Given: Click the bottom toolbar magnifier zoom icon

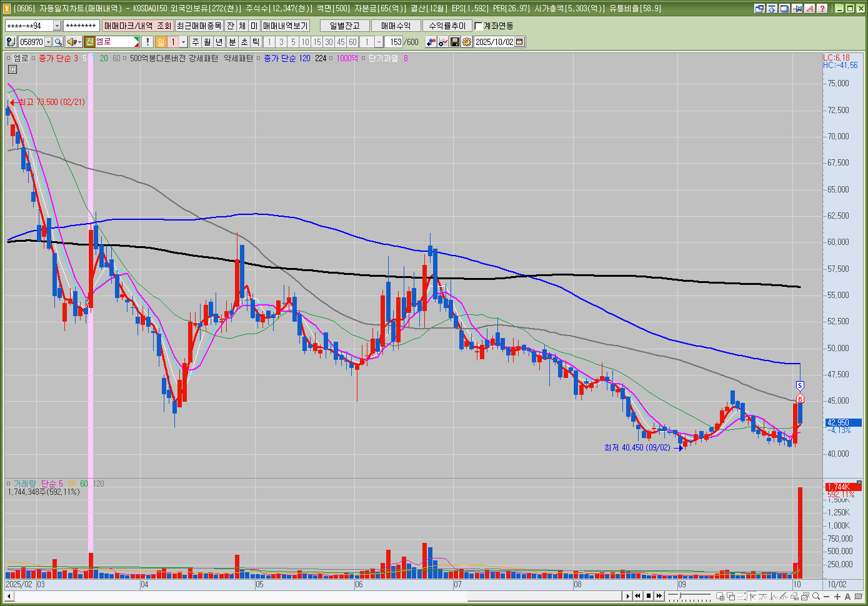Looking at the screenshot, I should [x=816, y=596].
